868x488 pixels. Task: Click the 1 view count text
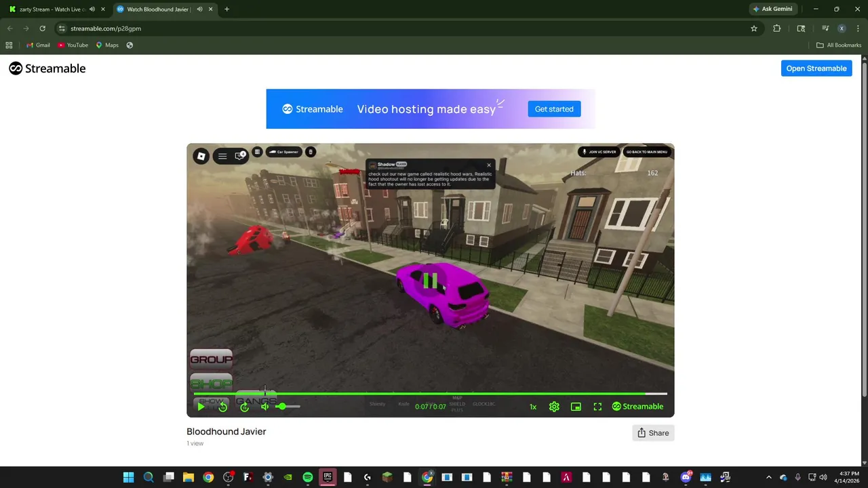[195, 443]
